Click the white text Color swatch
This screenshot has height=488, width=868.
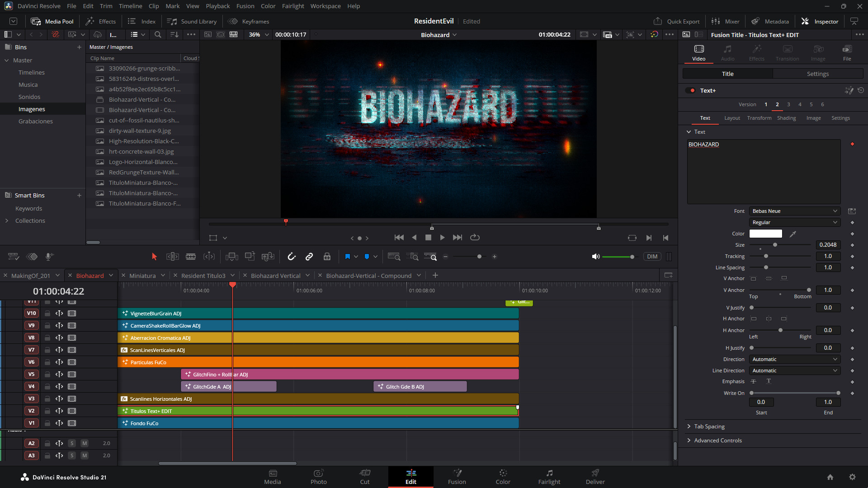click(x=765, y=234)
